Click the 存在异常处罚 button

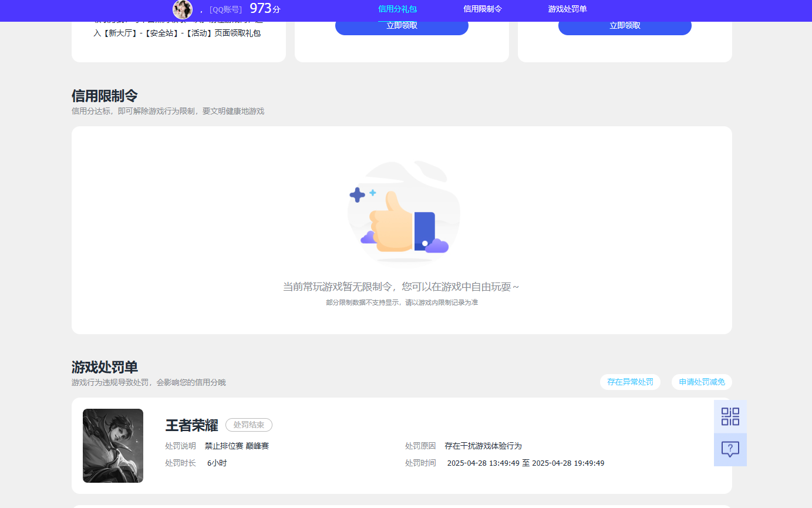coord(630,382)
